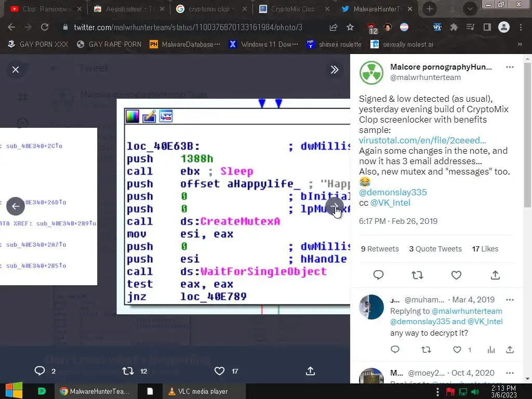
Task: Open VLC media player from the taskbar
Action: click(x=204, y=391)
